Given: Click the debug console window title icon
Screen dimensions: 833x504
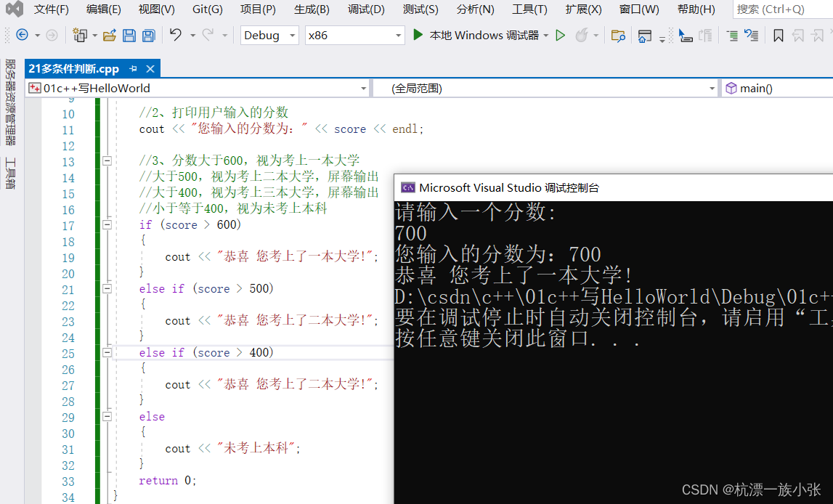Looking at the screenshot, I should (x=408, y=187).
